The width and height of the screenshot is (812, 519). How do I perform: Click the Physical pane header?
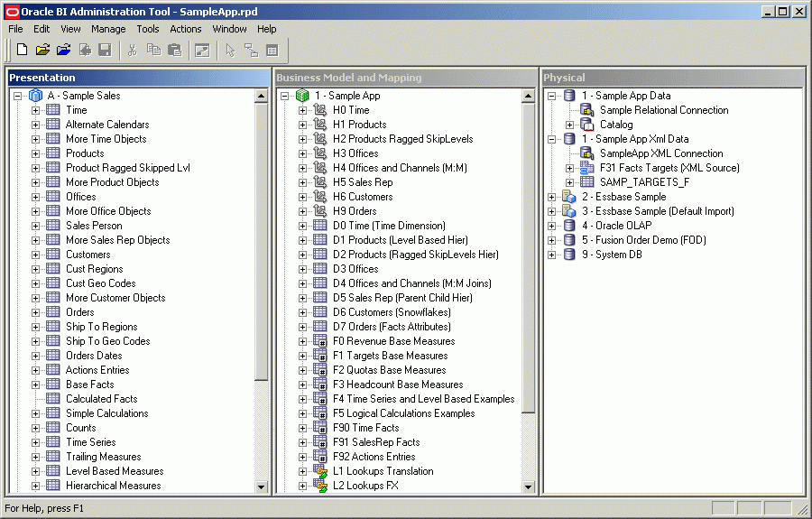coord(673,78)
